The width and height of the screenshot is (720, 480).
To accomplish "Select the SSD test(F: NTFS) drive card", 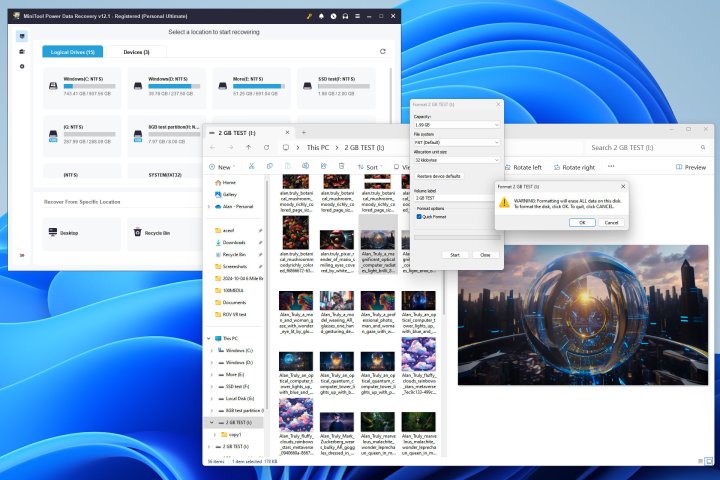I will (x=336, y=86).
